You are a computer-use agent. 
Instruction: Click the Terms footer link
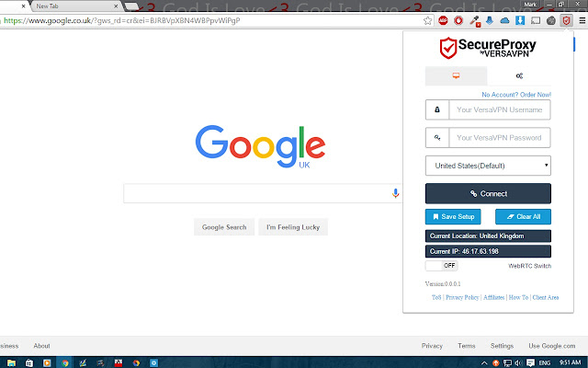click(467, 346)
